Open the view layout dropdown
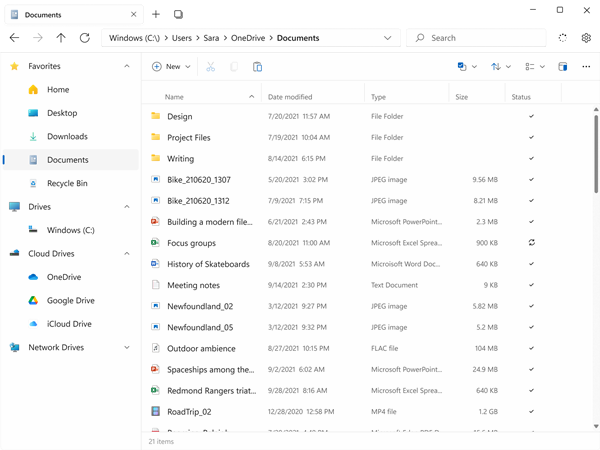The image size is (600, 450). (534, 67)
